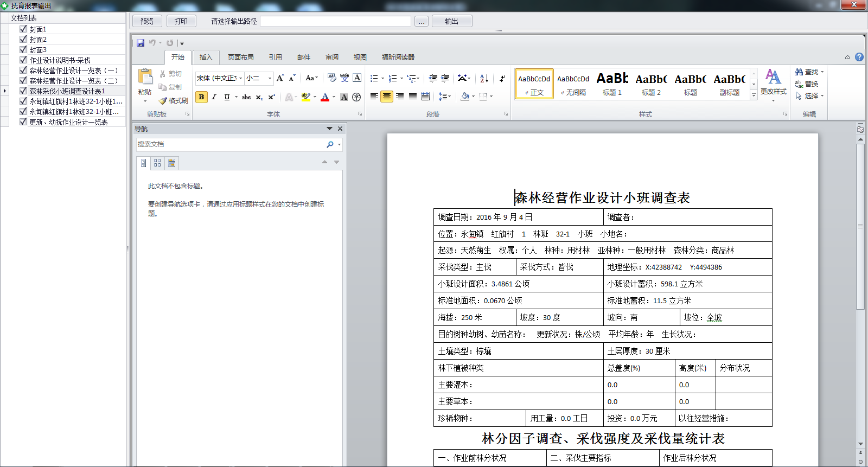Image resolution: width=868 pixels, height=467 pixels.
Task: Open the font name dropdown (宋体)
Action: 241,78
